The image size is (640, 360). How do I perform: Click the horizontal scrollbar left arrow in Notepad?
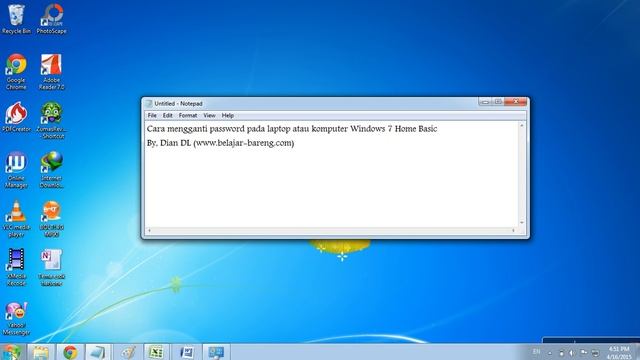(x=149, y=231)
